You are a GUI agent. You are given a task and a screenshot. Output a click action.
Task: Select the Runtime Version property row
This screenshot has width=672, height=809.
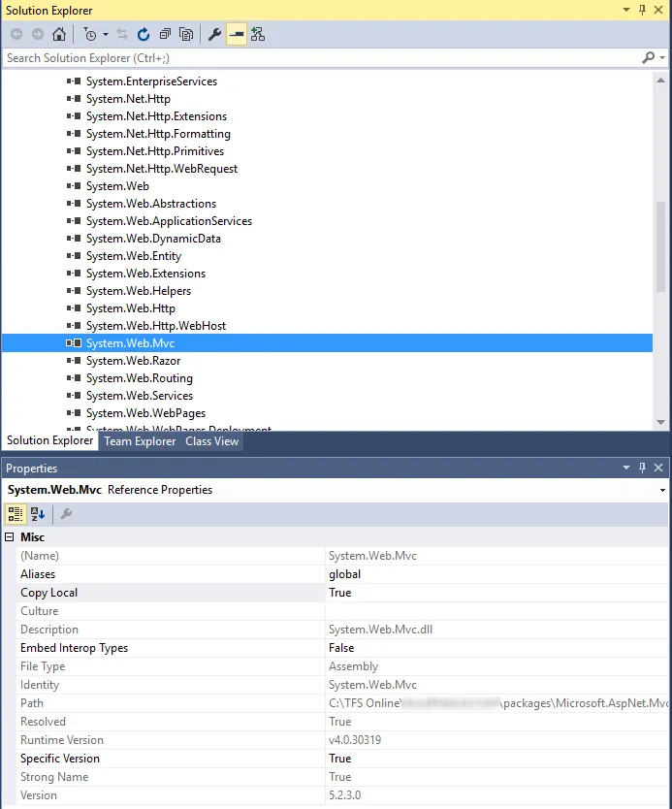coord(342,740)
